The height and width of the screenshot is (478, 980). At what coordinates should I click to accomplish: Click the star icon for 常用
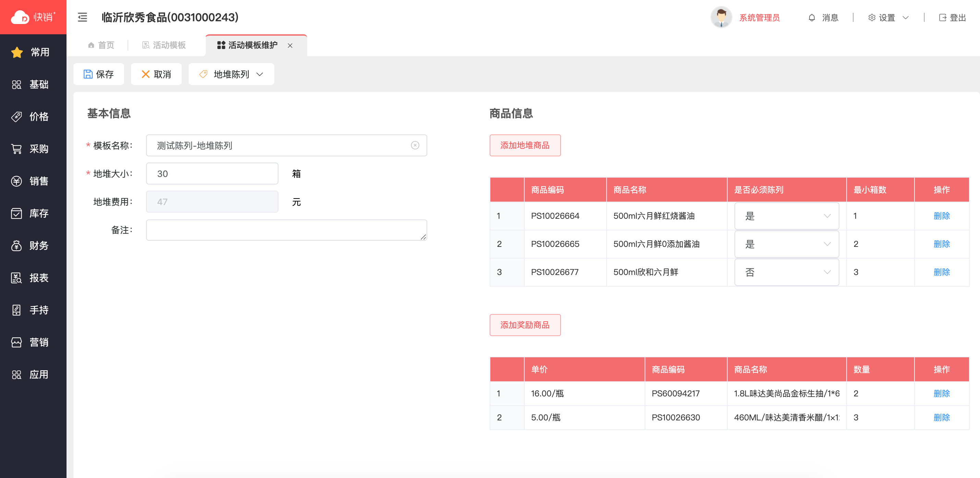(x=17, y=52)
